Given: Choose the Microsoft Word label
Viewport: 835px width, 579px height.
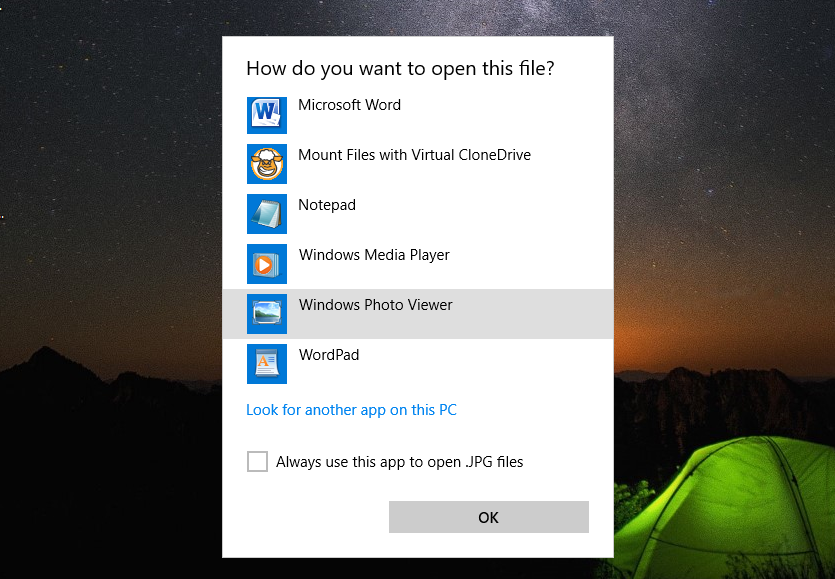Looking at the screenshot, I should tap(349, 105).
